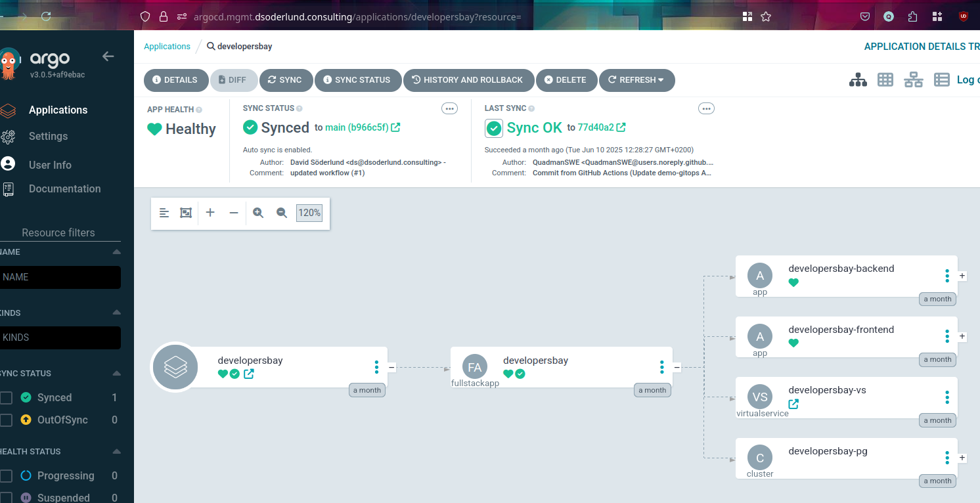Click the DETAILS button
The image size is (980, 503).
175,80
